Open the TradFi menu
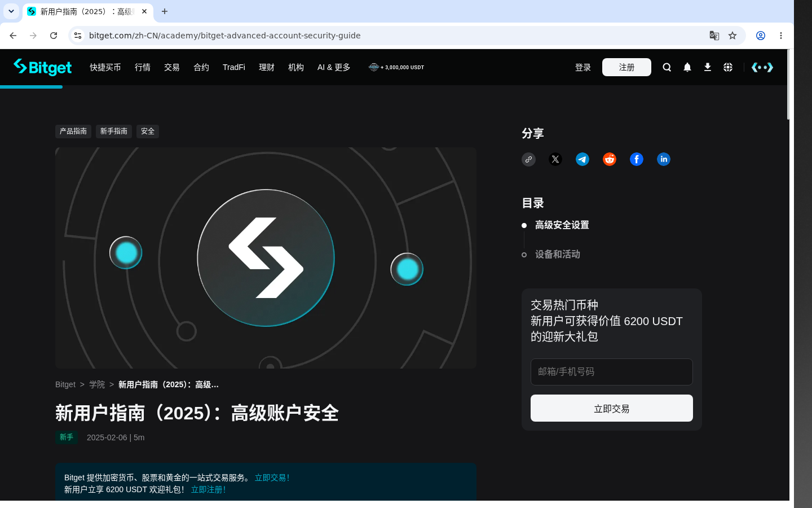Image resolution: width=812 pixels, height=508 pixels. click(234, 67)
